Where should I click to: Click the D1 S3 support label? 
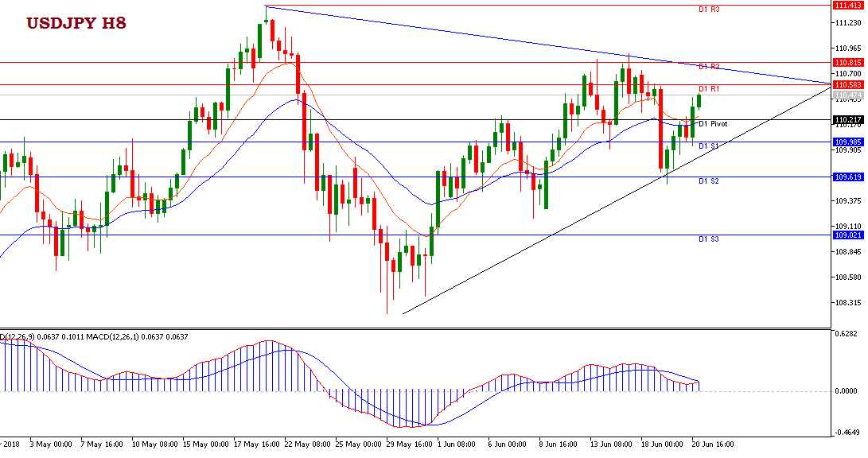click(x=709, y=239)
